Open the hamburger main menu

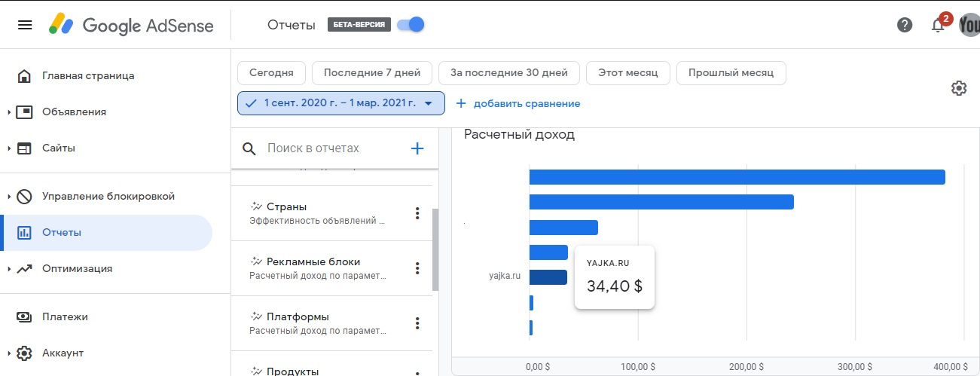click(x=25, y=25)
